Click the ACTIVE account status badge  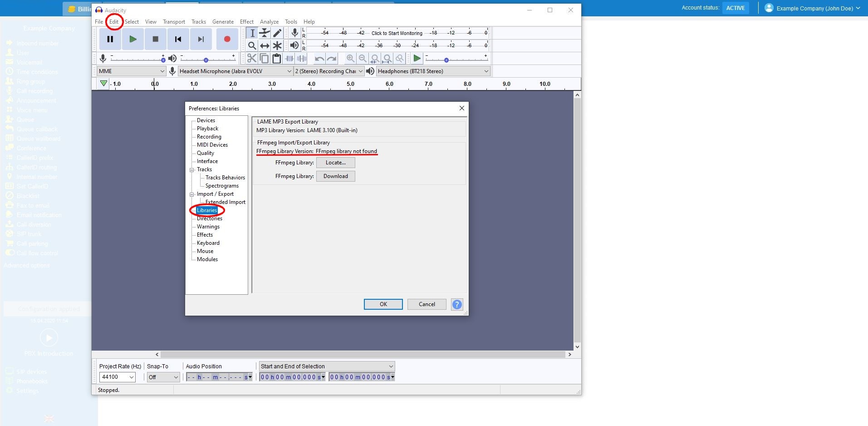click(x=736, y=8)
